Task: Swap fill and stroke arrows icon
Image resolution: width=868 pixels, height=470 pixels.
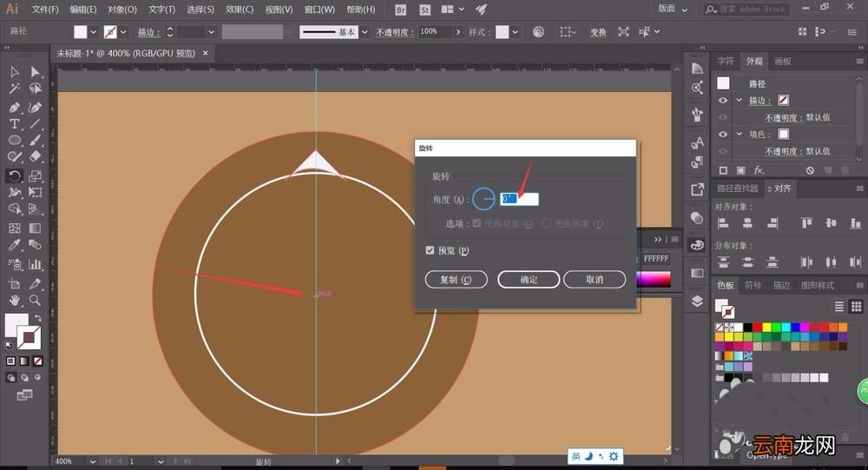Action: (x=37, y=318)
